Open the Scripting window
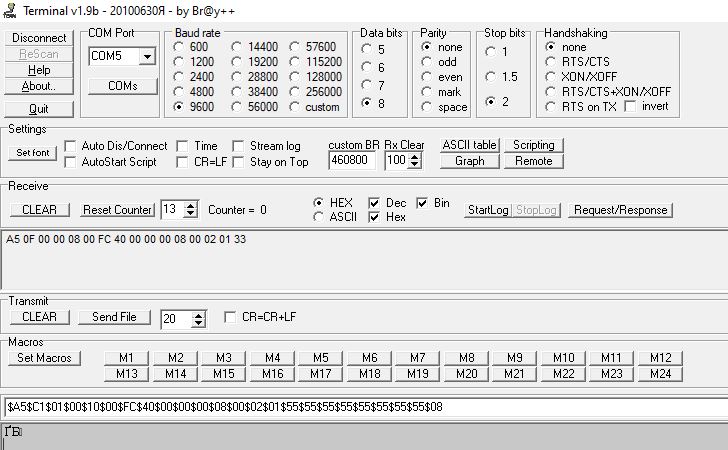 click(533, 145)
